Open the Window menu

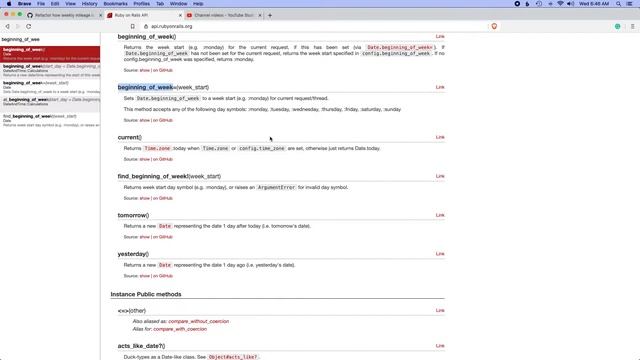(178, 4)
